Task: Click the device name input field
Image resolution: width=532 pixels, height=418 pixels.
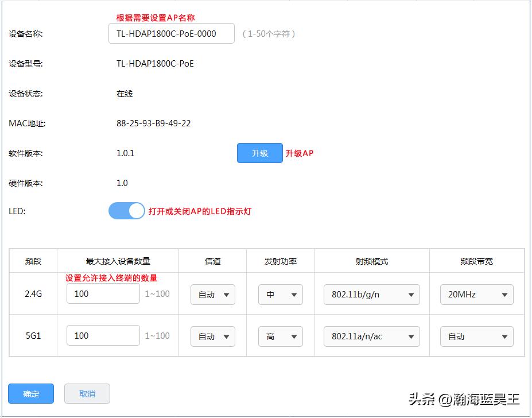Action: (x=170, y=33)
